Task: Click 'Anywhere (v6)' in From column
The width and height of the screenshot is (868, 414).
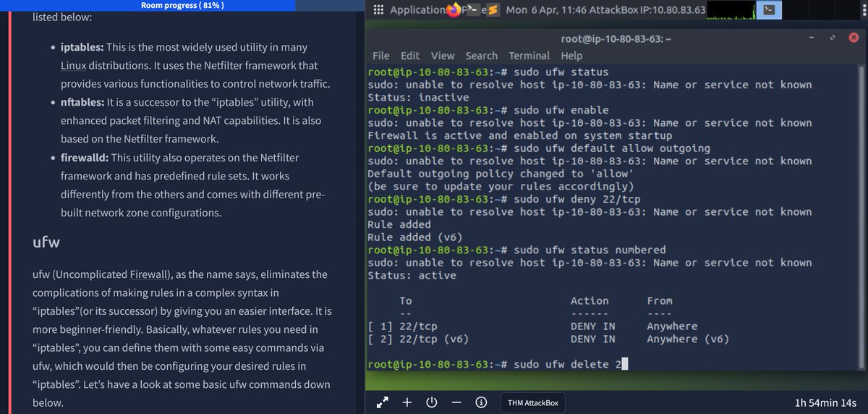Action: pyautogui.click(x=688, y=339)
